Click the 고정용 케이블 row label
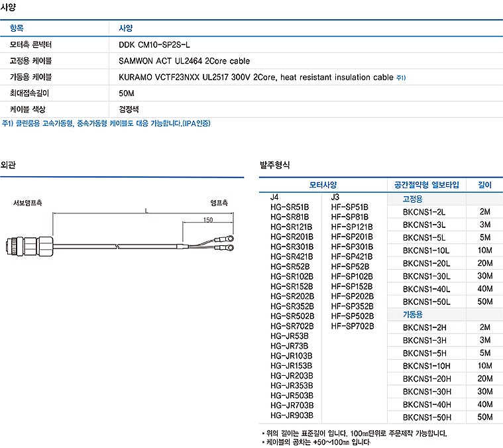 [30, 61]
